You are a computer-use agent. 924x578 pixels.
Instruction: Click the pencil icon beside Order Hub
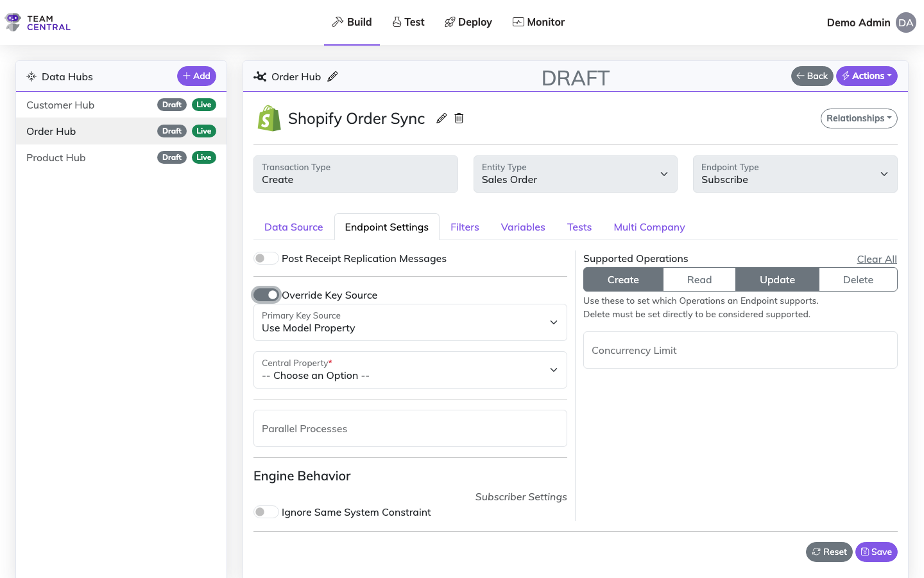coord(333,76)
